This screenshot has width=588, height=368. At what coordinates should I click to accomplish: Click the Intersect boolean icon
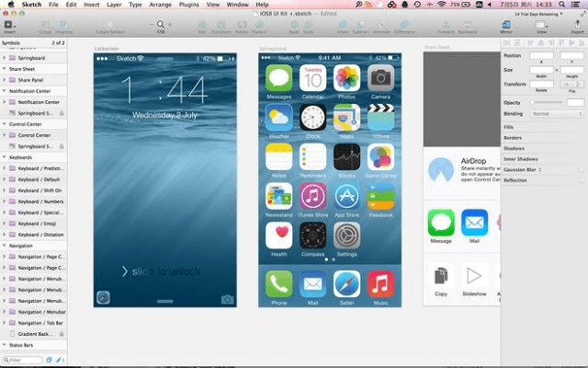381,25
